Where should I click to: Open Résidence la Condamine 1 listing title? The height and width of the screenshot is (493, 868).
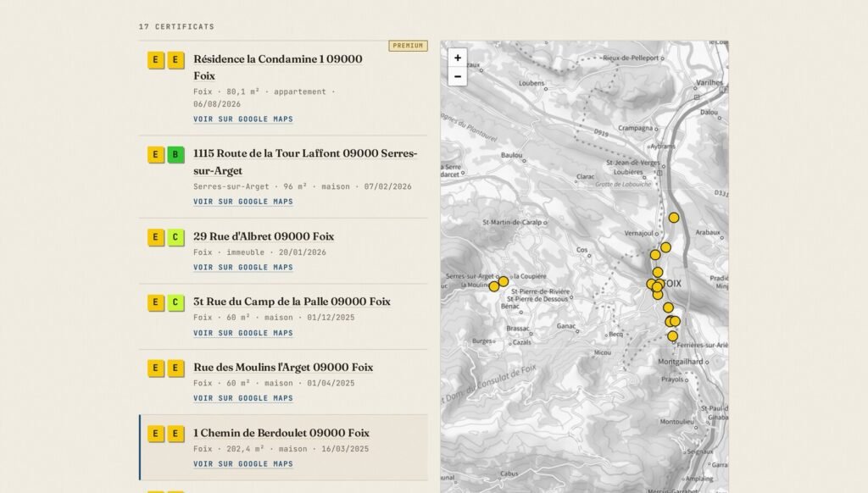(278, 67)
